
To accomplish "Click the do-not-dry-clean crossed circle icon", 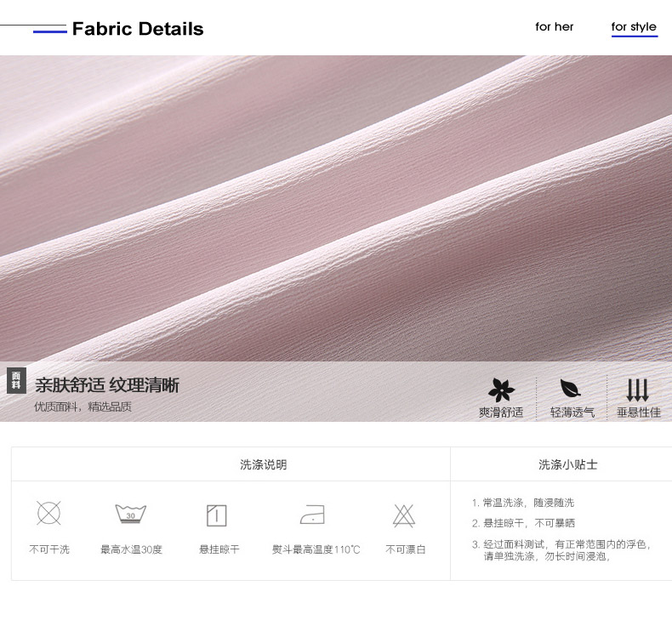I will [49, 514].
